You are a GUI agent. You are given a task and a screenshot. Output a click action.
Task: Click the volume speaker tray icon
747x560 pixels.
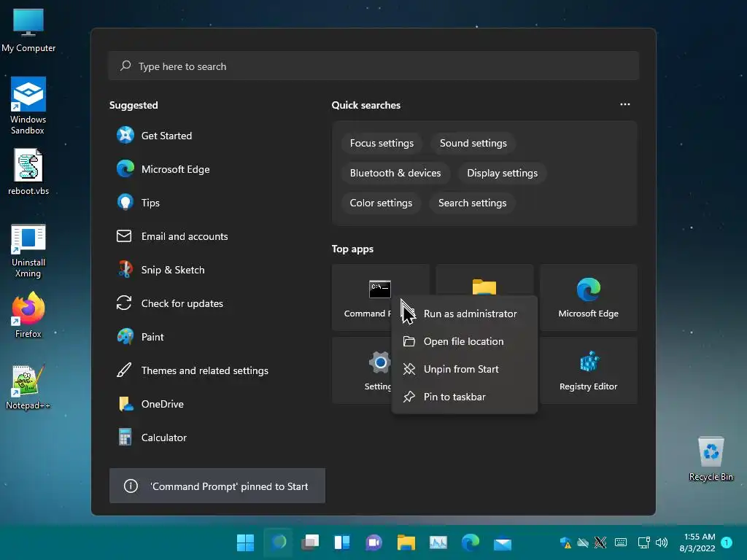[x=662, y=542]
